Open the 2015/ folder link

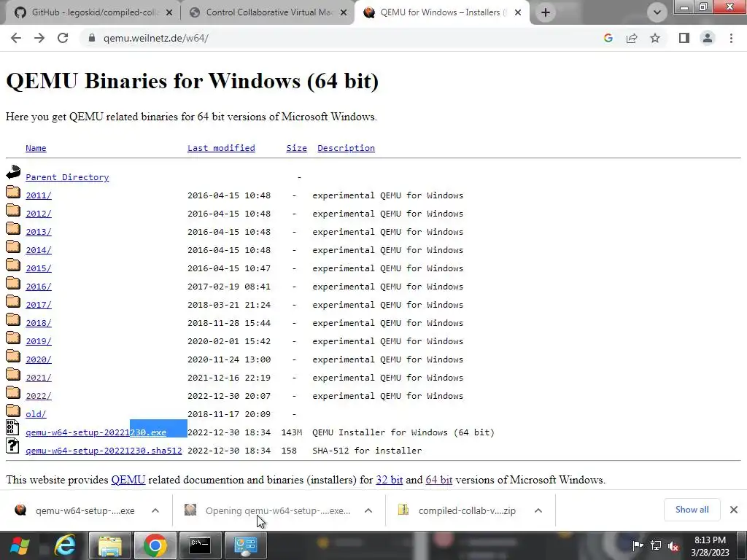[x=39, y=268]
